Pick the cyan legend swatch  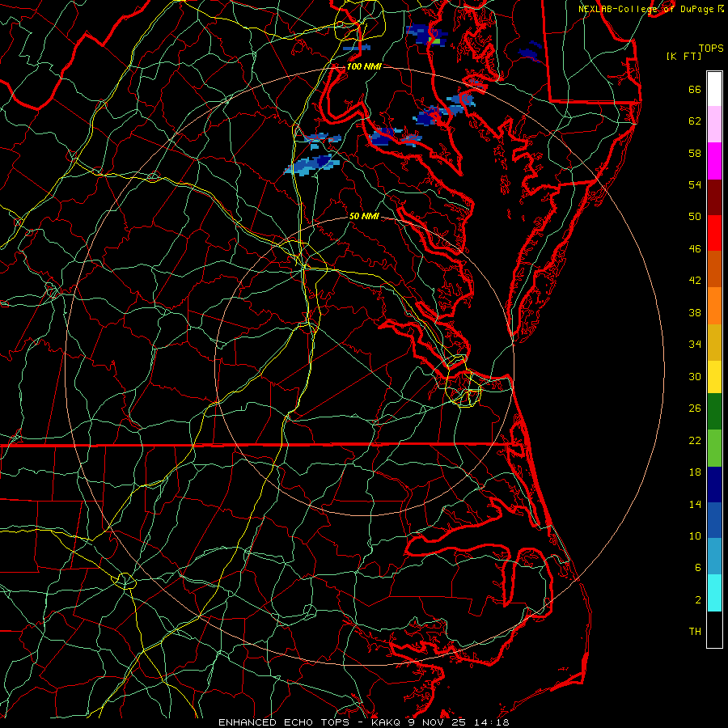click(714, 593)
